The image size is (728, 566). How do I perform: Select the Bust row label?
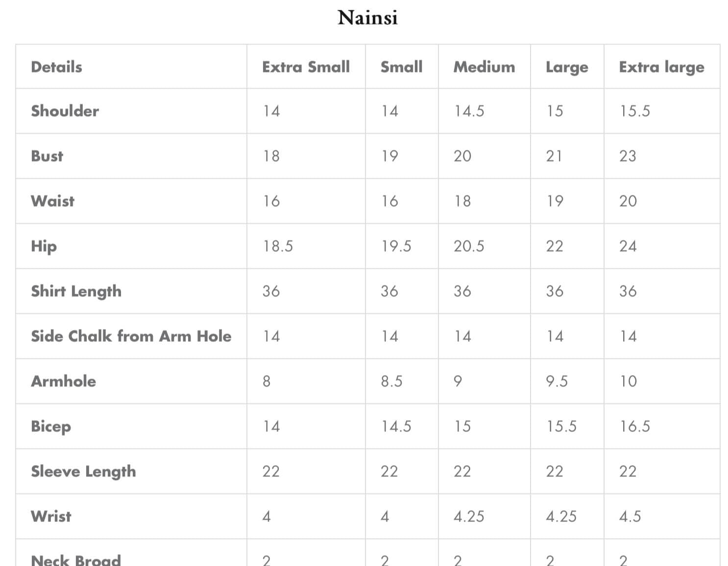pos(47,156)
